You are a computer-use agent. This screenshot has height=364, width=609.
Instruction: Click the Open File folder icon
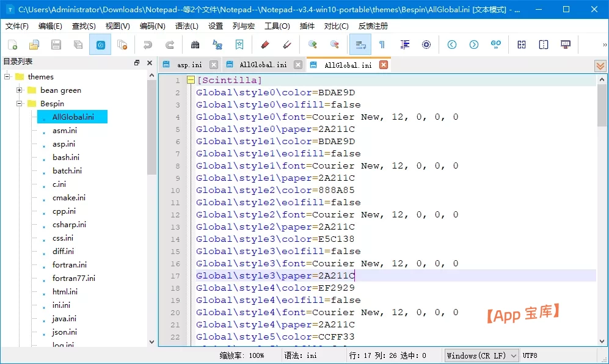pyautogui.click(x=34, y=45)
